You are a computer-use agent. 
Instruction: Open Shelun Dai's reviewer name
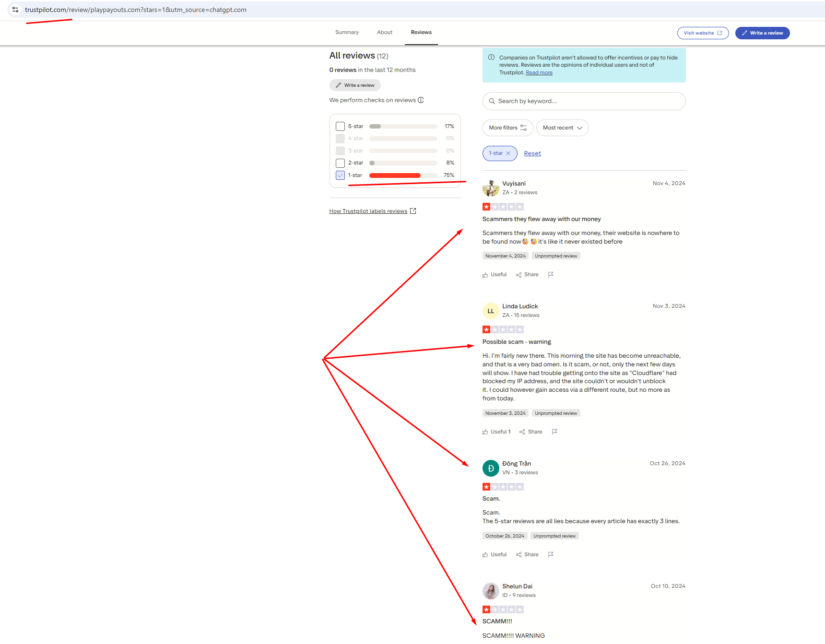[517, 586]
